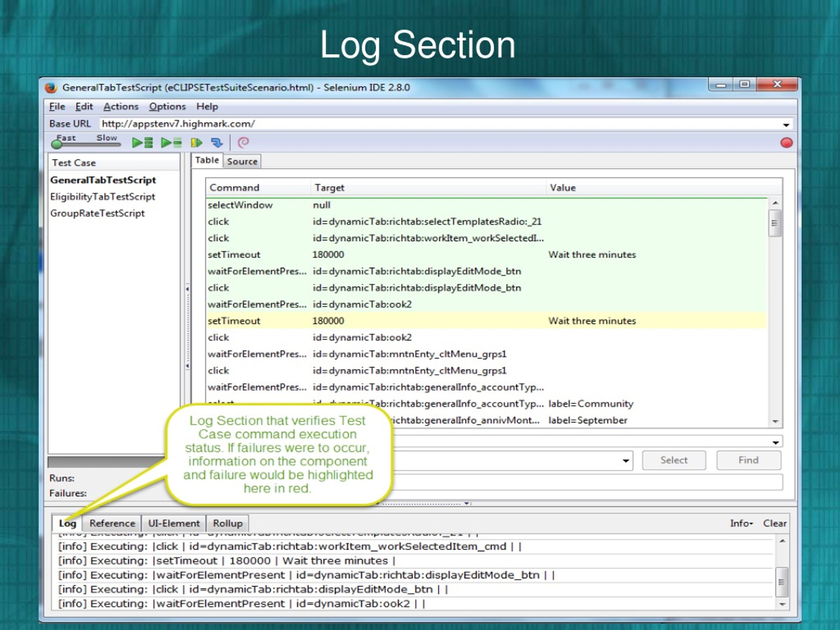Play current test case
840x630 pixels.
(x=171, y=143)
